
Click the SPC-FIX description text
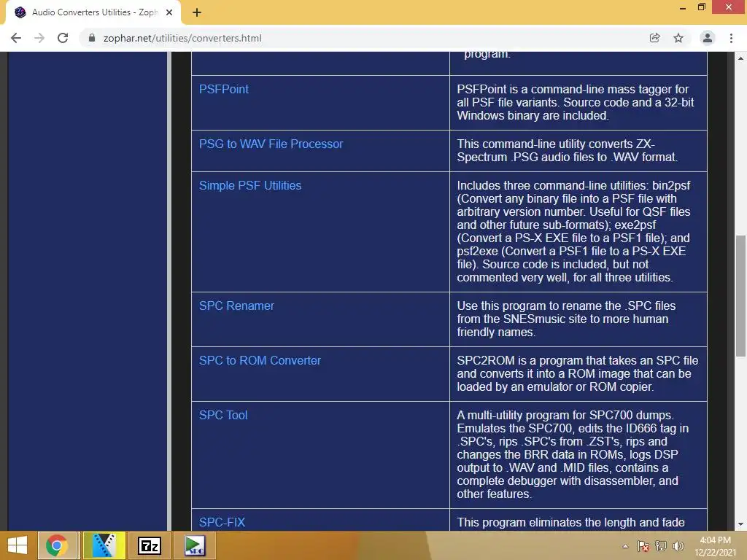pos(570,522)
